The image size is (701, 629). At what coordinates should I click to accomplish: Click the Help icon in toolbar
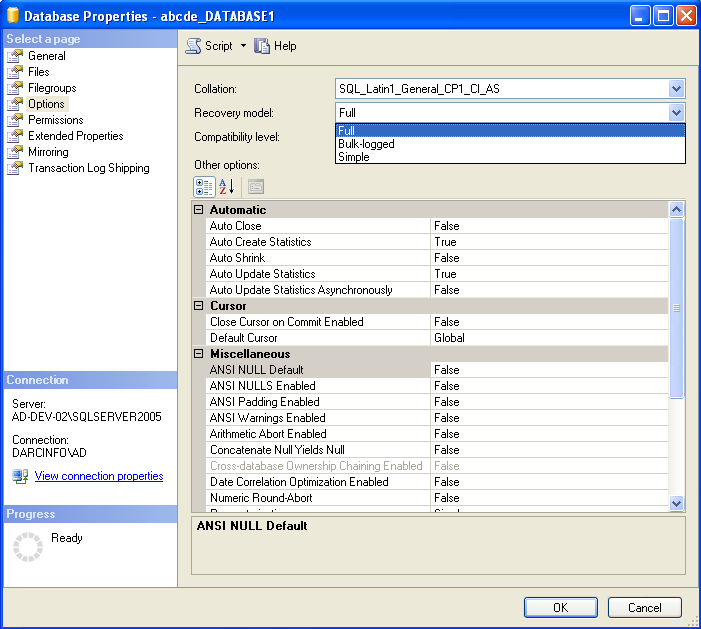click(262, 46)
